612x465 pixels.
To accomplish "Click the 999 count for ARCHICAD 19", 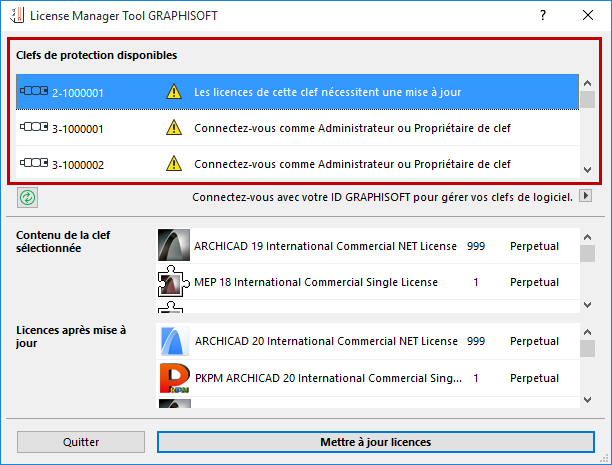I will pos(476,246).
